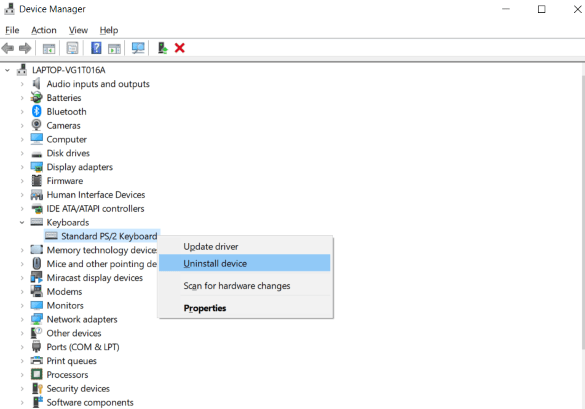This screenshot has width=585, height=409.
Task: Open the Properties toolbar icon
Action: coord(72,48)
